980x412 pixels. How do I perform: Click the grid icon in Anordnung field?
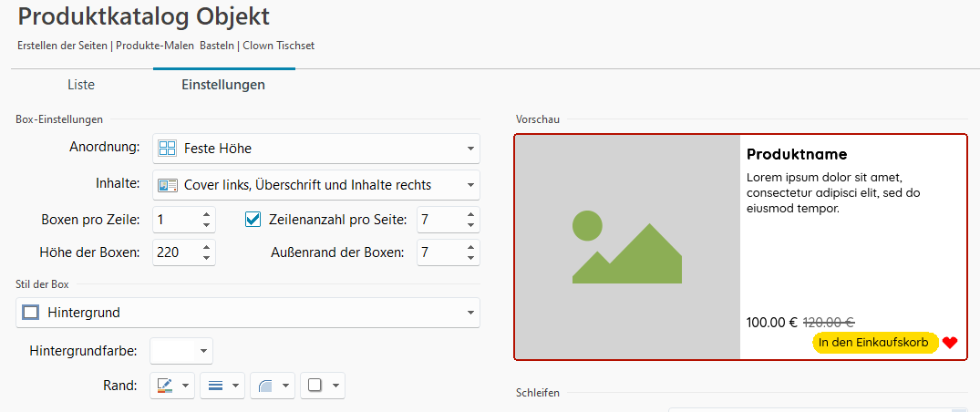tap(168, 148)
